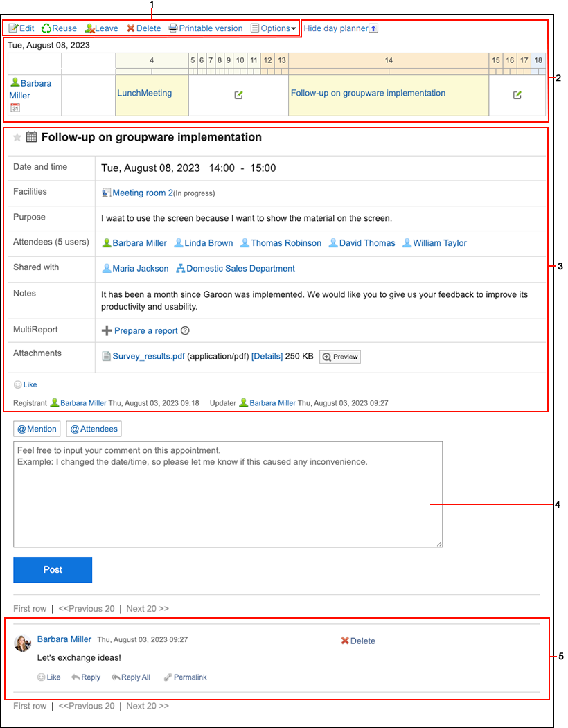The height and width of the screenshot is (728, 568).
Task: Open attendee David Thomas's profile
Action: click(367, 243)
